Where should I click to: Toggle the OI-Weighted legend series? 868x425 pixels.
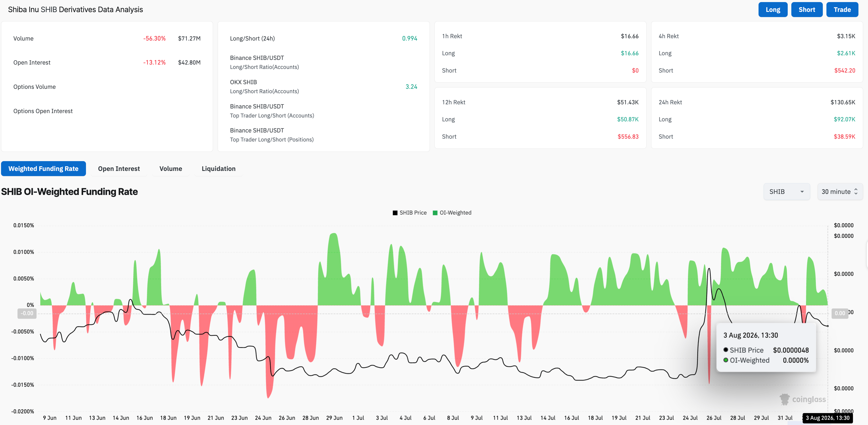point(452,213)
